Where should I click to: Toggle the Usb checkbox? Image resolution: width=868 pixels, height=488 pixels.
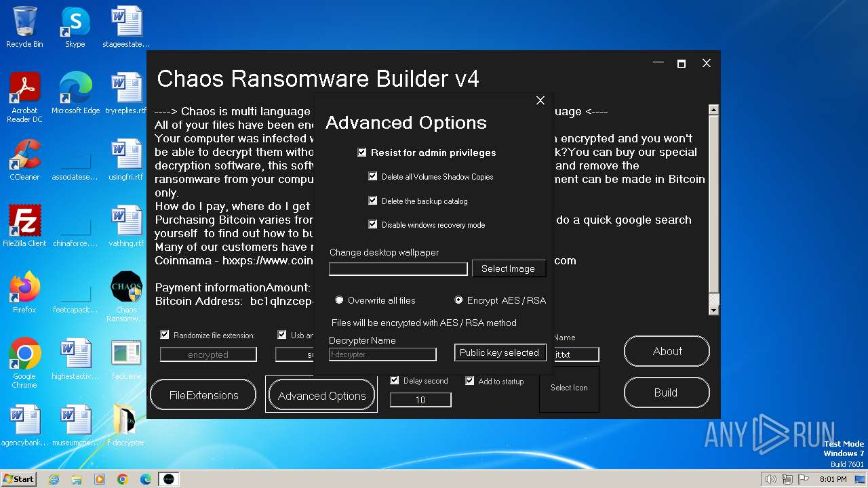click(x=282, y=335)
